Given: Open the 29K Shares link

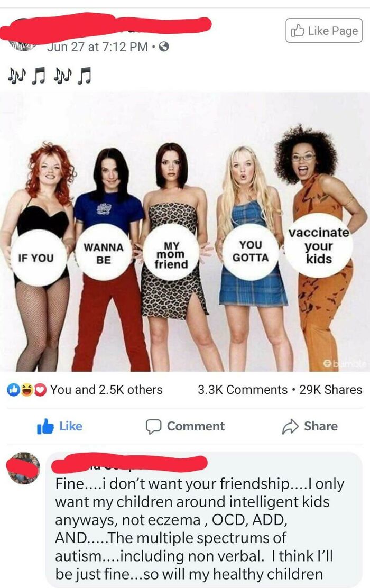Looking at the screenshot, I should click(331, 390).
